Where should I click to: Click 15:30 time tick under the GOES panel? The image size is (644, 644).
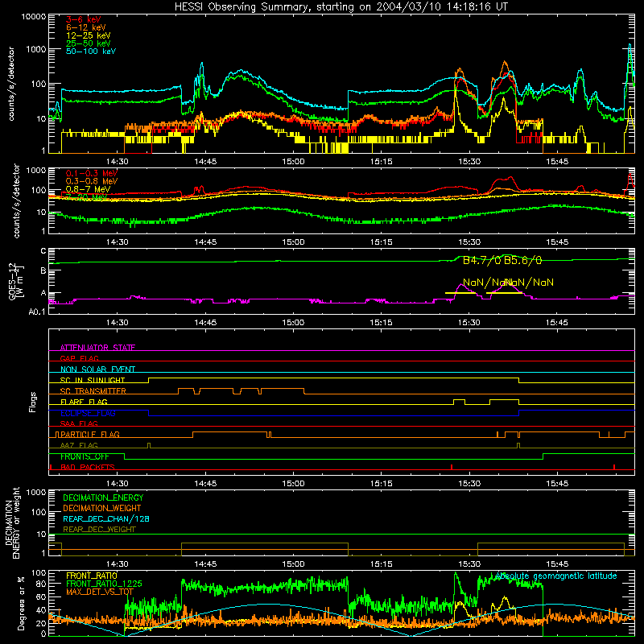tap(469, 323)
